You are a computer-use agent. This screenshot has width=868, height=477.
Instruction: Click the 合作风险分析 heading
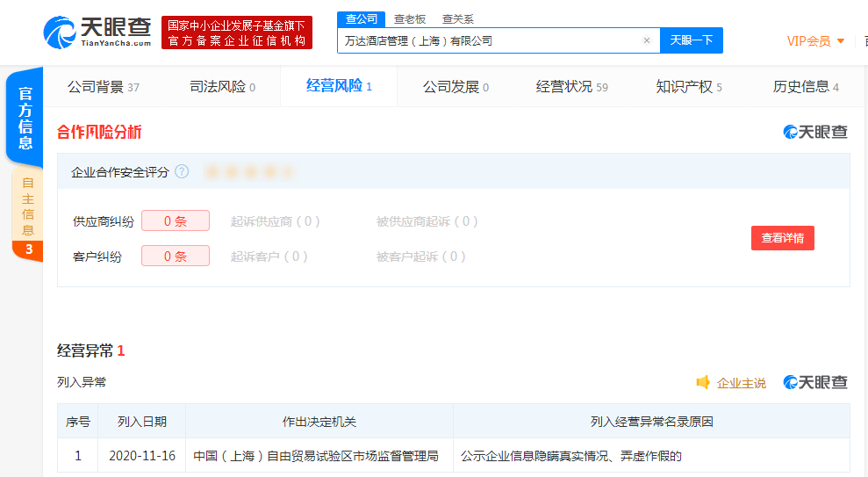click(x=100, y=132)
